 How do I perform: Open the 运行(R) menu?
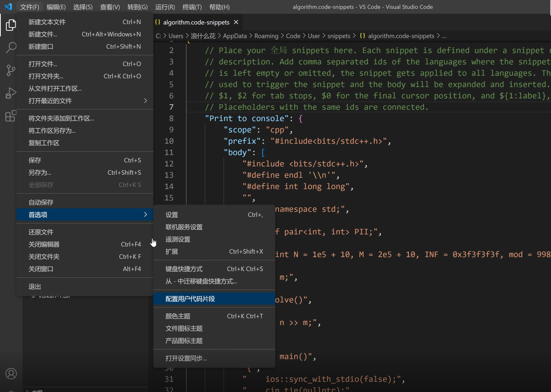click(x=165, y=7)
